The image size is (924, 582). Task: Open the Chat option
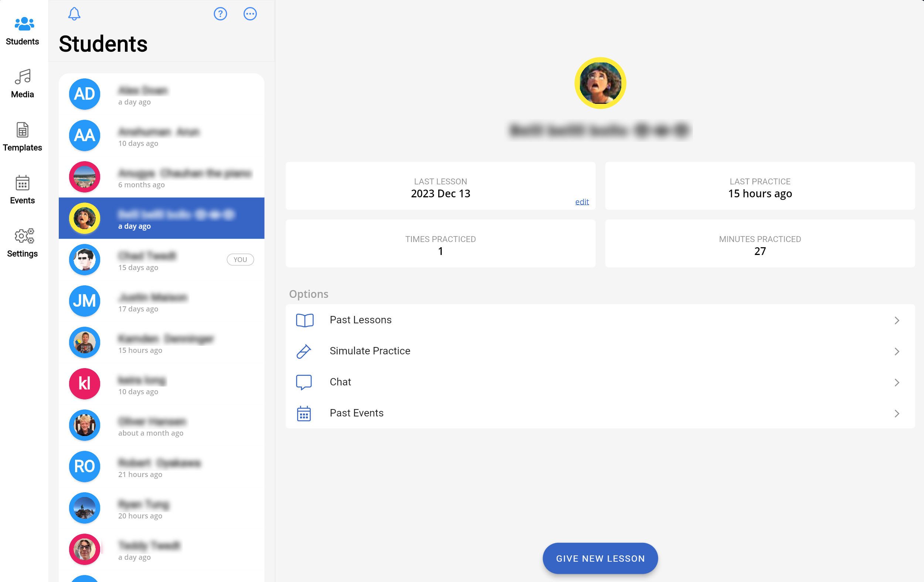click(x=600, y=382)
